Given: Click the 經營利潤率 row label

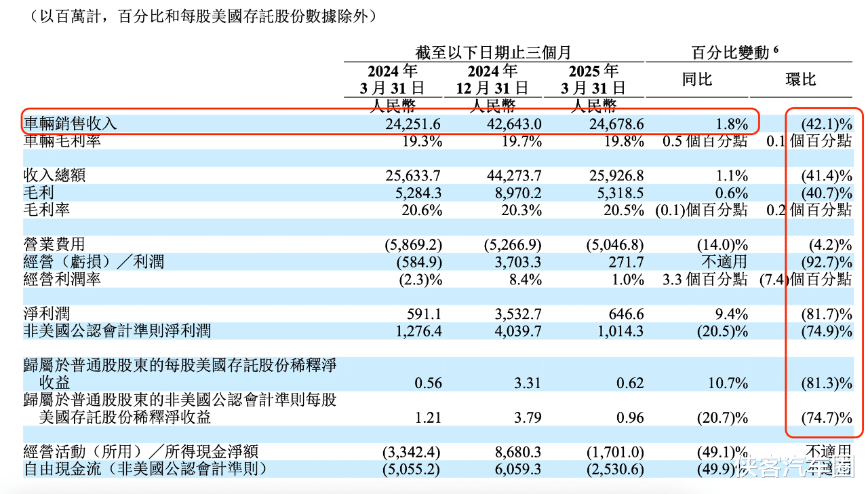Looking at the screenshot, I should (x=62, y=279).
